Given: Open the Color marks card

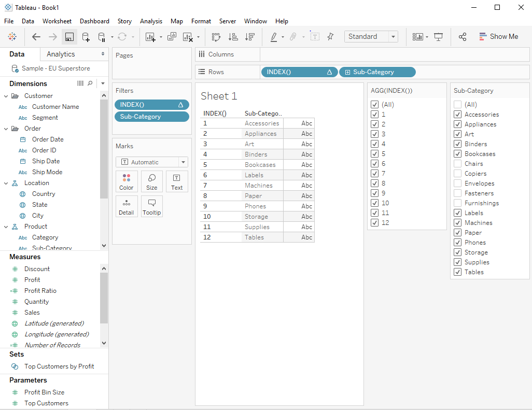Looking at the screenshot, I should tap(127, 182).
